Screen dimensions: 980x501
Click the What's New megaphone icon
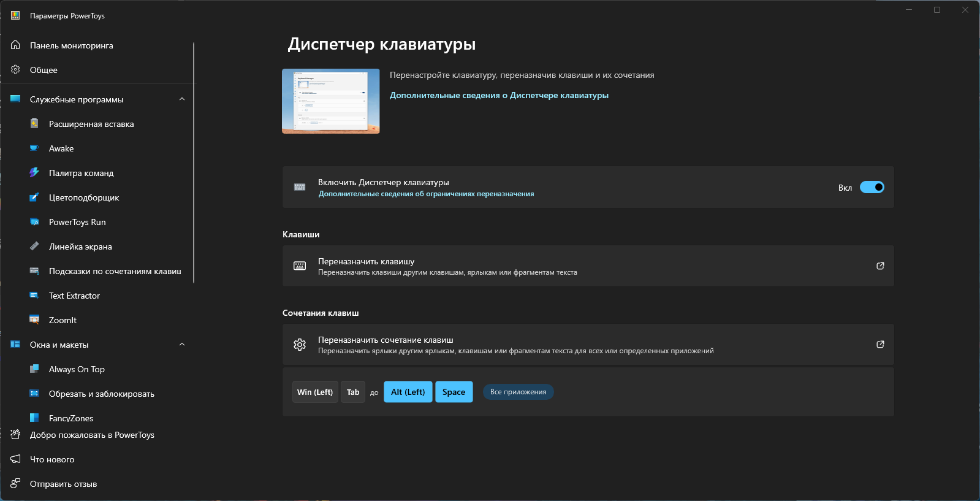[15, 459]
